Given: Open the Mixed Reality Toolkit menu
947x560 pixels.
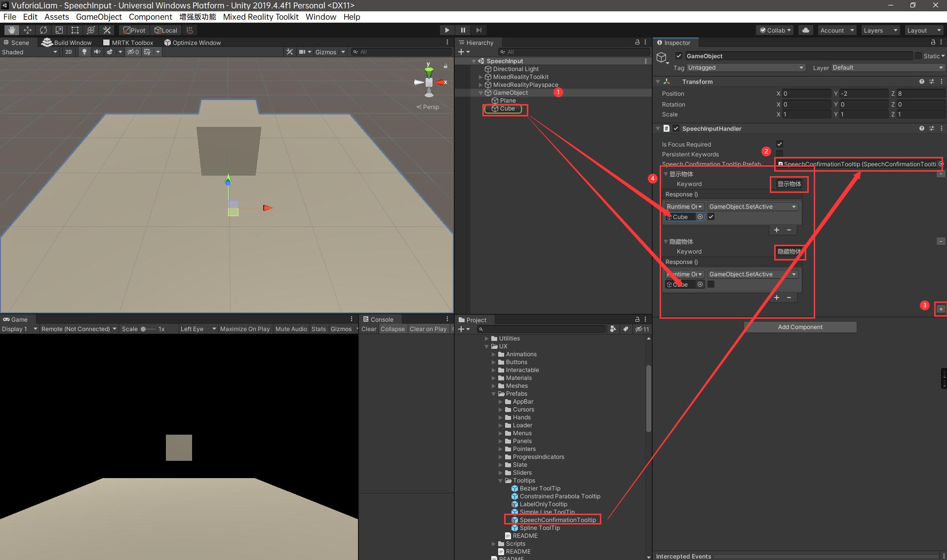Looking at the screenshot, I should (261, 17).
